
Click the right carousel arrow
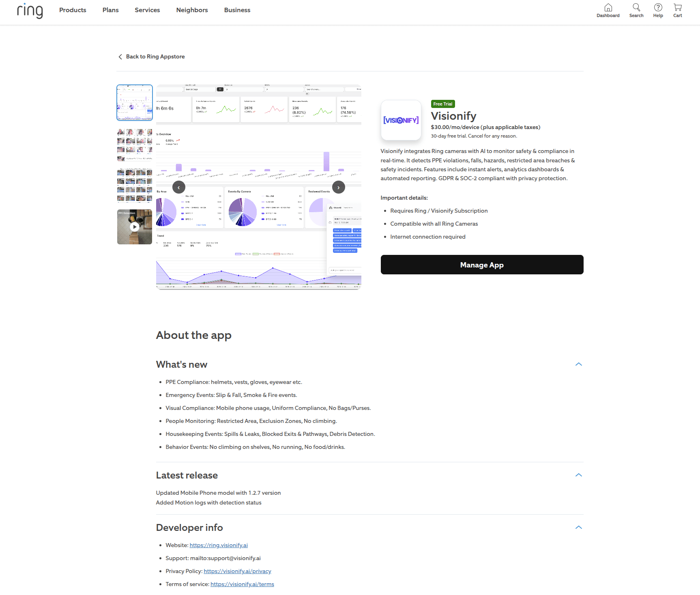click(x=339, y=187)
